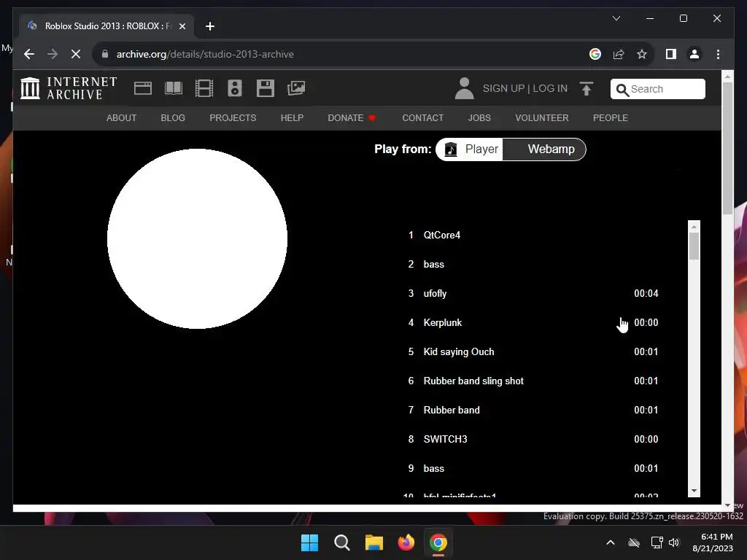Play track 7 Rubber band
The height and width of the screenshot is (560, 747).
pos(533,410)
